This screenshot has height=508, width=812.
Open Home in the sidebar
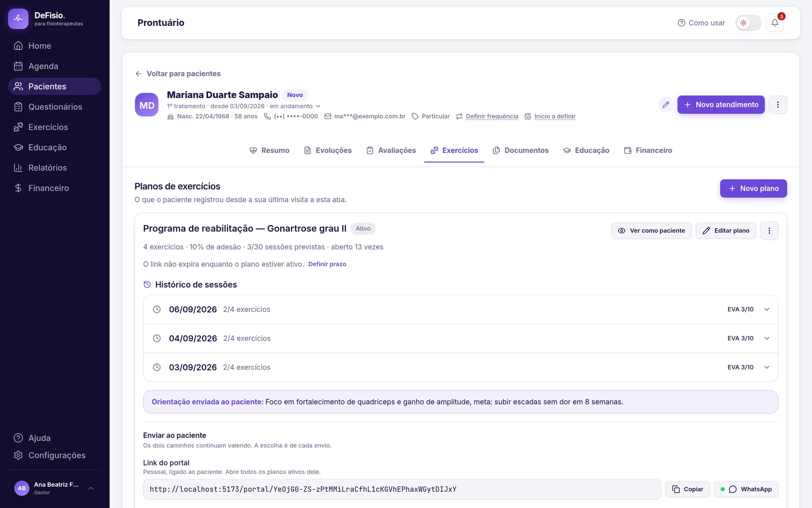54,46
